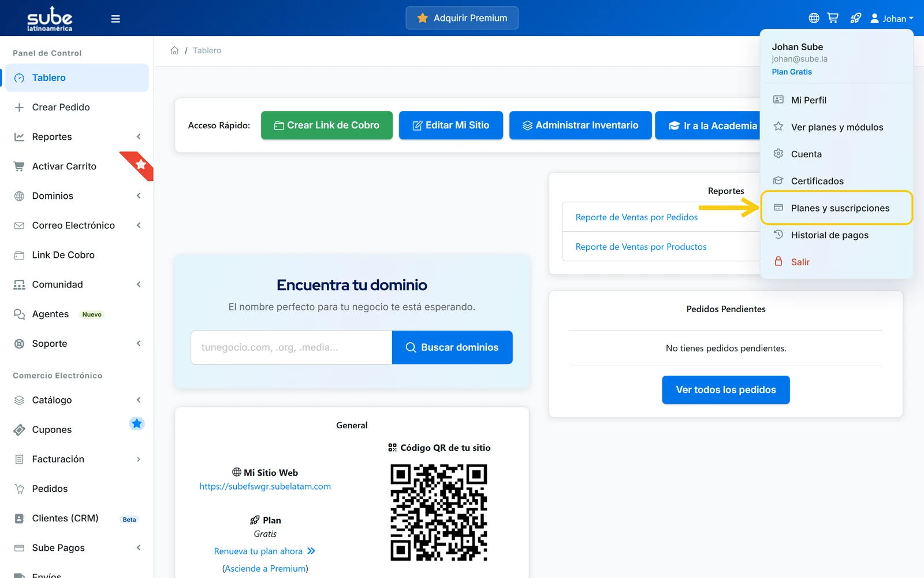Viewport: 924px width, 578px height.
Task: Open the Johan user dropdown
Action: tap(892, 18)
